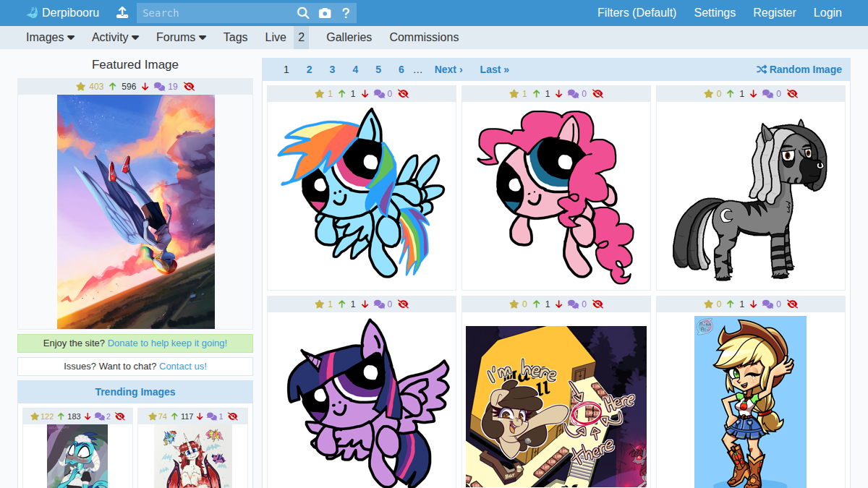The width and height of the screenshot is (868, 488).
Task: Open site Settings
Action: 715,12
